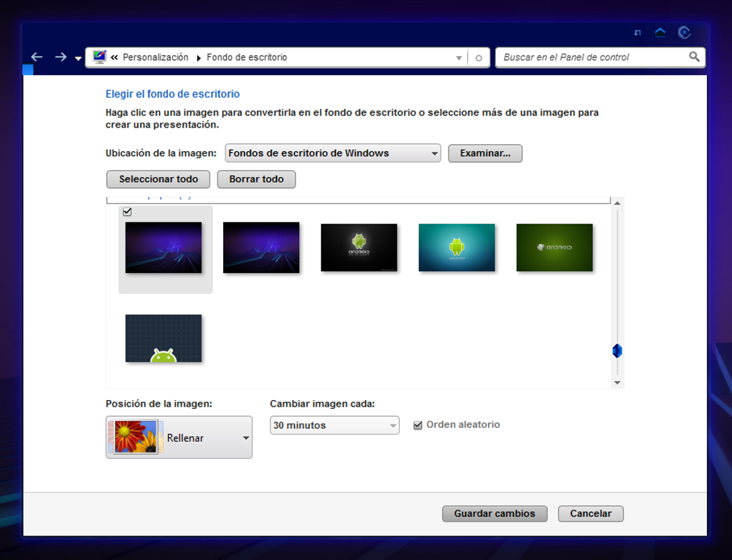Select the dark dotted Android wallpaper thumbnail
The width and height of the screenshot is (732, 560).
click(x=164, y=338)
